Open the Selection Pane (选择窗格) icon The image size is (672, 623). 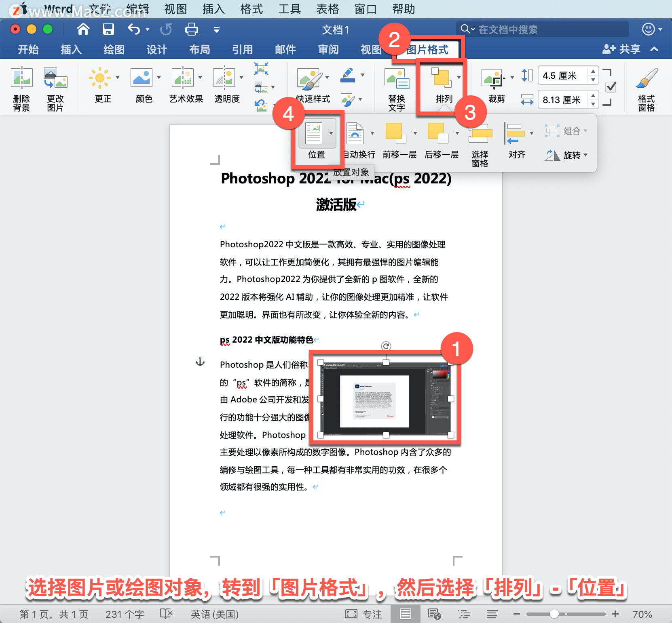tap(480, 133)
